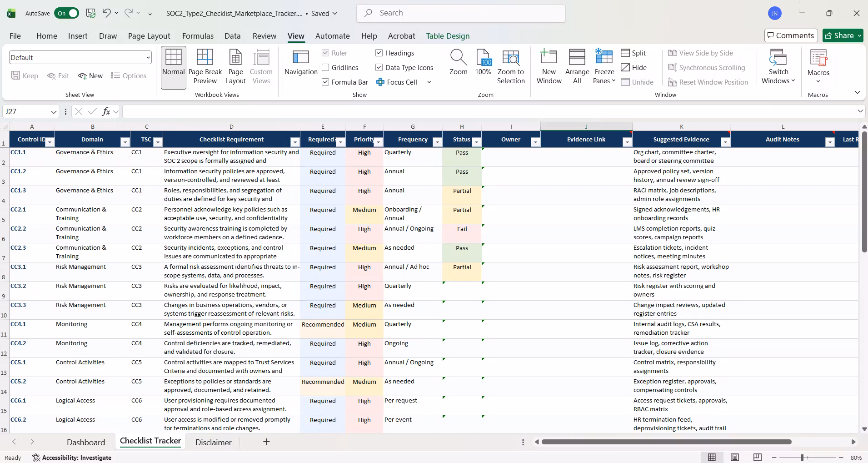Open the Status column filter dropdown
Image resolution: width=868 pixels, height=463 pixels.
(476, 142)
